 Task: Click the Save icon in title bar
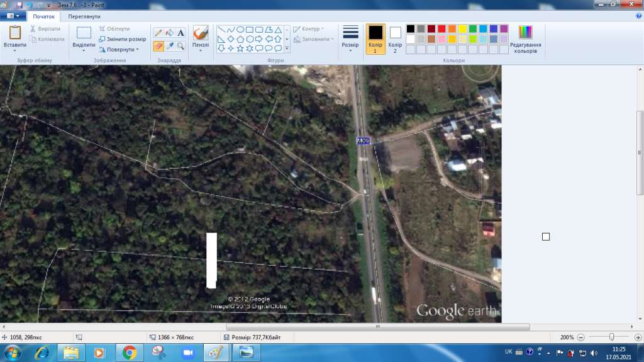19,4
